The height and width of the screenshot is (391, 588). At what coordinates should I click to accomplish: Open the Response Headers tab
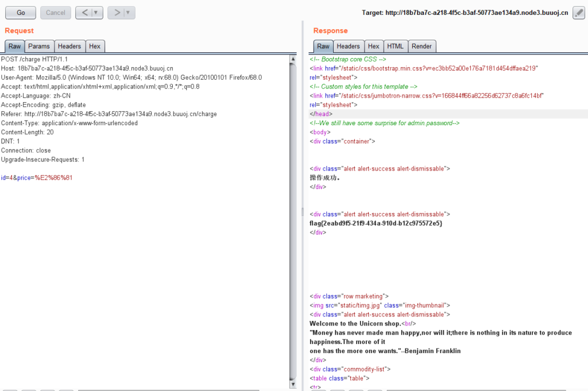(x=348, y=47)
